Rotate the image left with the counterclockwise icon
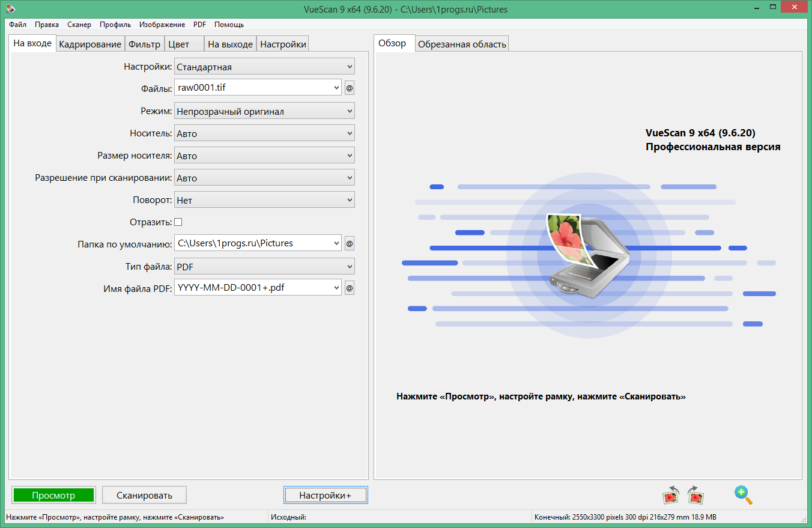 point(671,494)
